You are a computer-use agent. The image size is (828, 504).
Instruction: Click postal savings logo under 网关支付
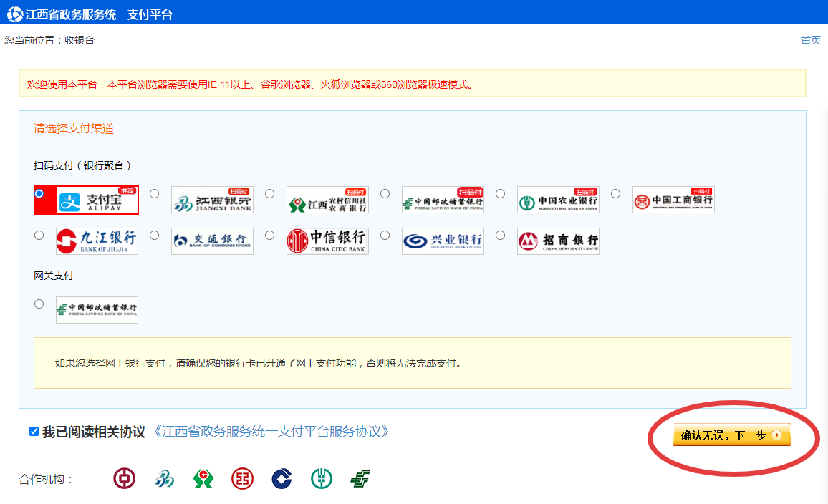[97, 310]
